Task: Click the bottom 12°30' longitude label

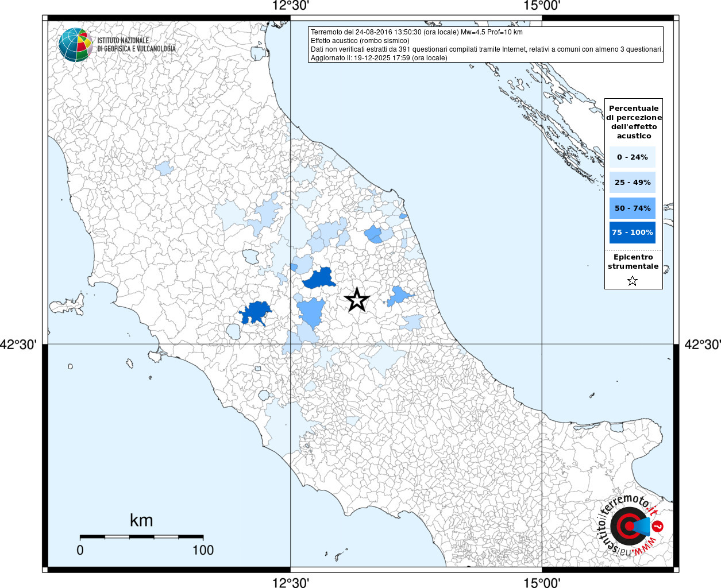Action: coord(291,582)
